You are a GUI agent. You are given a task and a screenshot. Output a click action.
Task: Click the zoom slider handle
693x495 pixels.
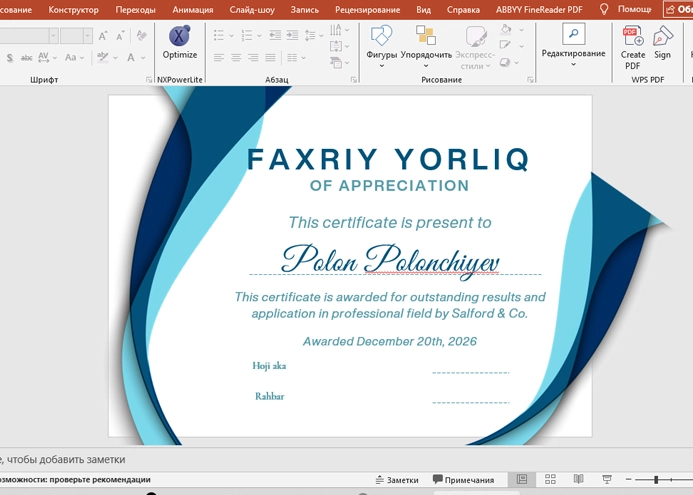pos(656,480)
